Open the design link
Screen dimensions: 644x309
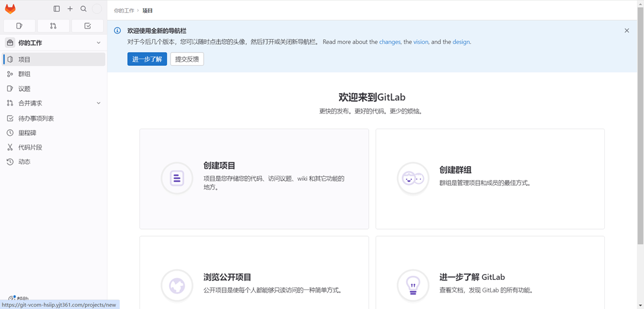461,42
